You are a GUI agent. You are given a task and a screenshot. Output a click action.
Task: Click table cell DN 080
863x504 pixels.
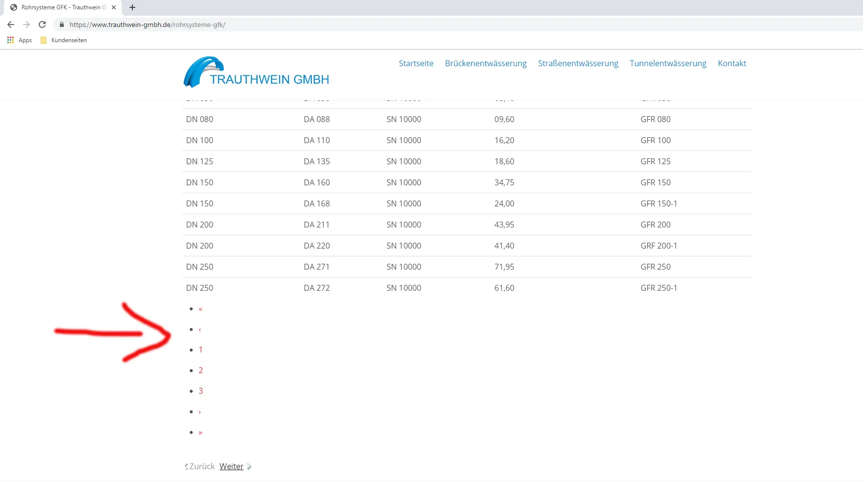click(x=200, y=119)
